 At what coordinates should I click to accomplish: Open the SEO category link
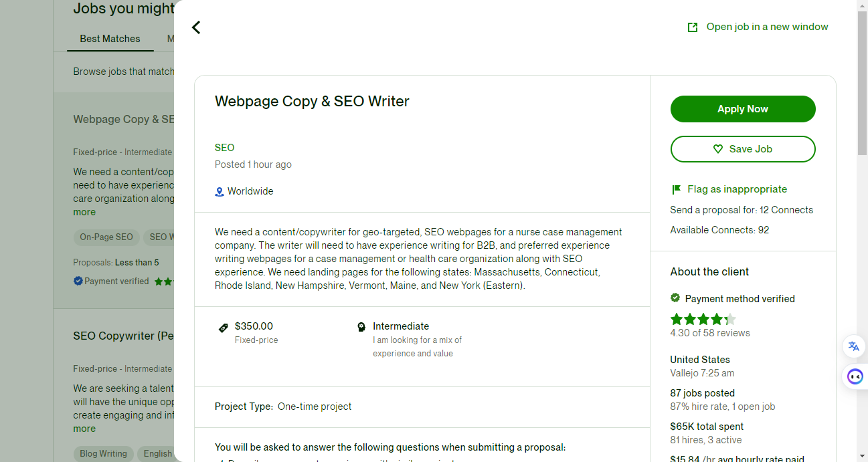click(x=224, y=148)
